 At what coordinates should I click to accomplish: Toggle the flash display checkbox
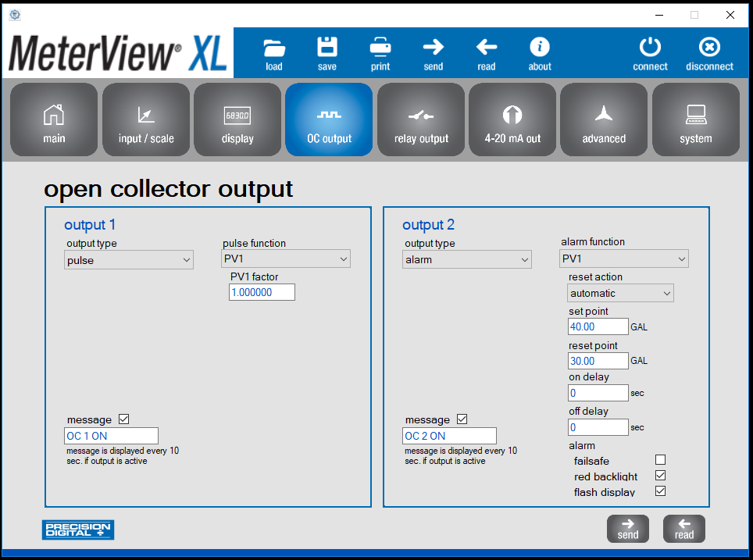coord(660,490)
